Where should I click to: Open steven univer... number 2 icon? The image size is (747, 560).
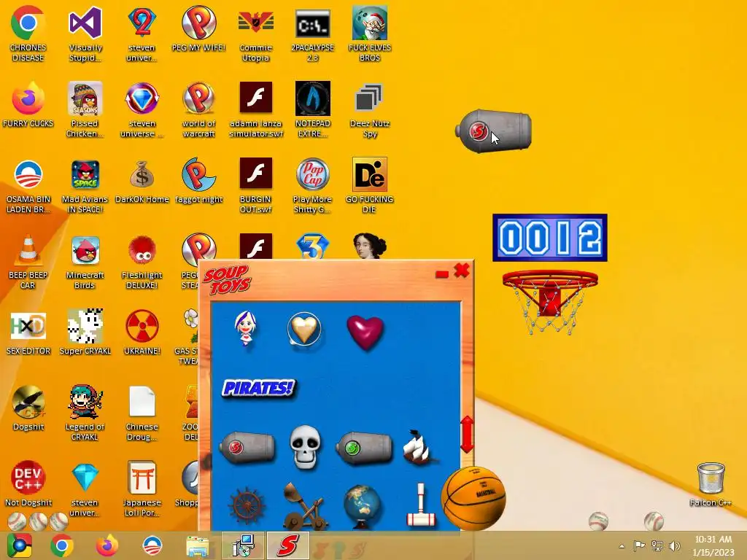(x=142, y=34)
